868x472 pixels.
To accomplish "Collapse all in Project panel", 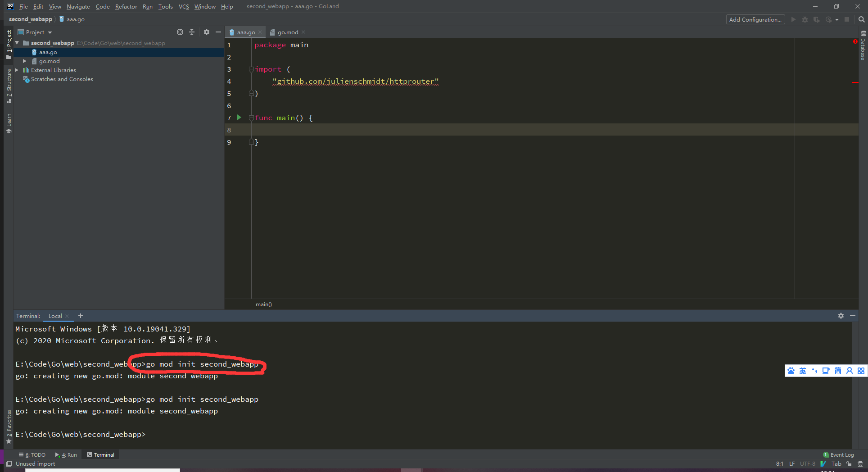I will [x=192, y=32].
